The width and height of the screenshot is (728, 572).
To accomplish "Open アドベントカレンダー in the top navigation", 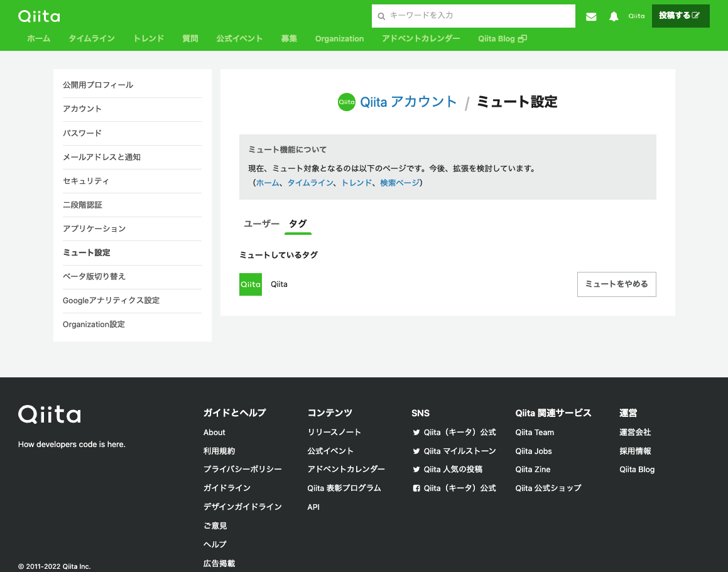I will coord(420,38).
